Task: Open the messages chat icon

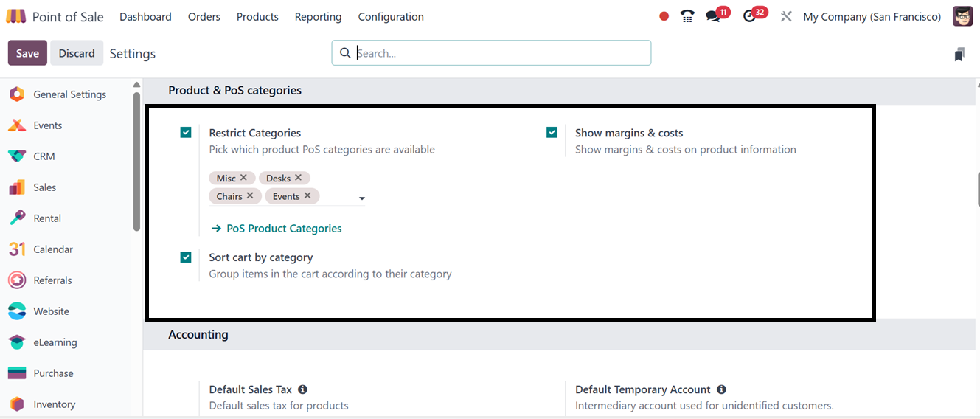Action: (x=712, y=16)
